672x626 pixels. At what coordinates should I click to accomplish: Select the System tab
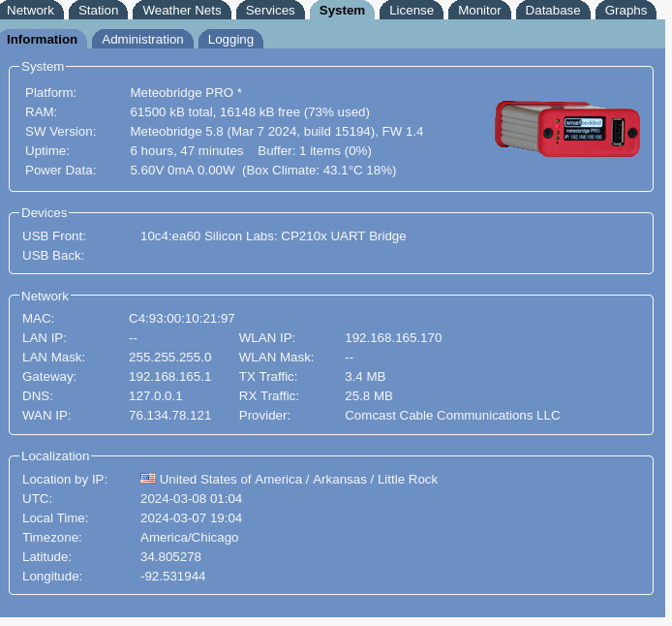click(x=342, y=10)
